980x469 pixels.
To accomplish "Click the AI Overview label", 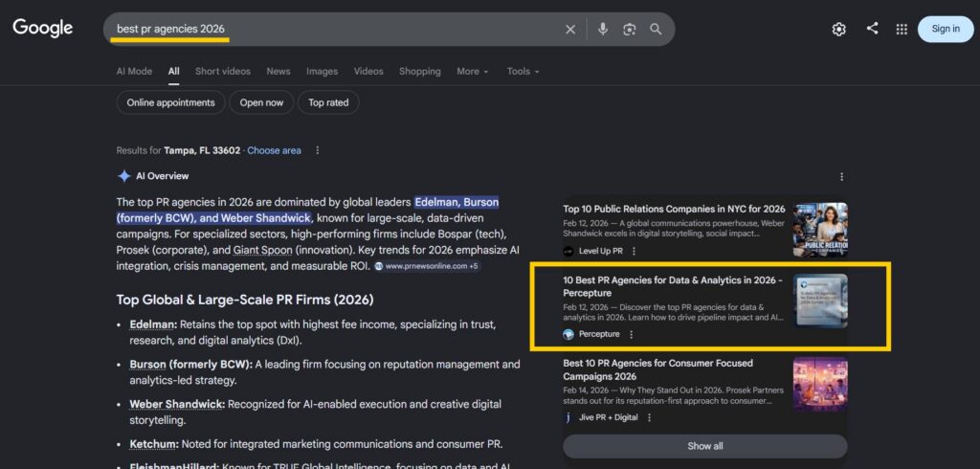I will pos(163,176).
